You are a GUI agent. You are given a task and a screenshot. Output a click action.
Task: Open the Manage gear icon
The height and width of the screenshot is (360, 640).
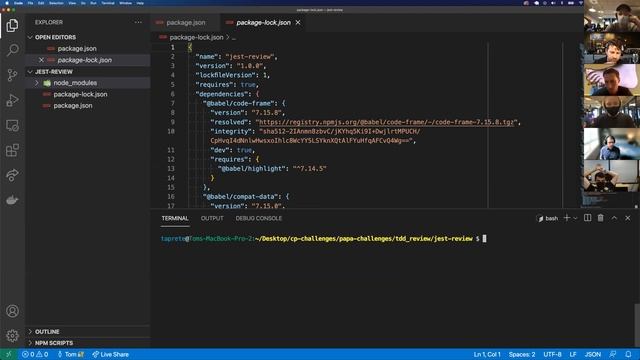[12, 336]
